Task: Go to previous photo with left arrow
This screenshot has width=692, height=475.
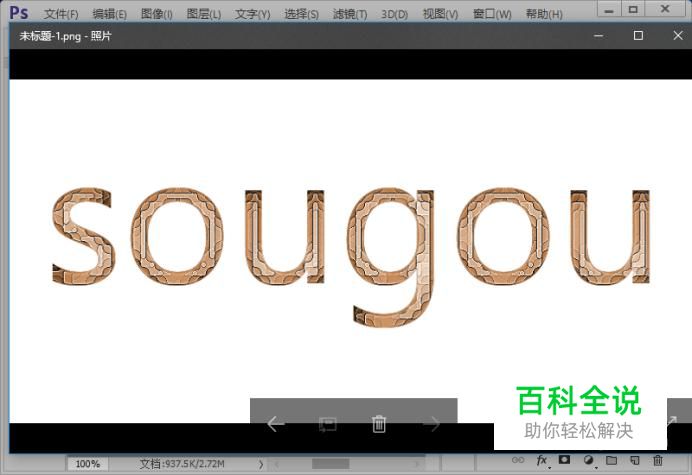Action: coord(276,424)
